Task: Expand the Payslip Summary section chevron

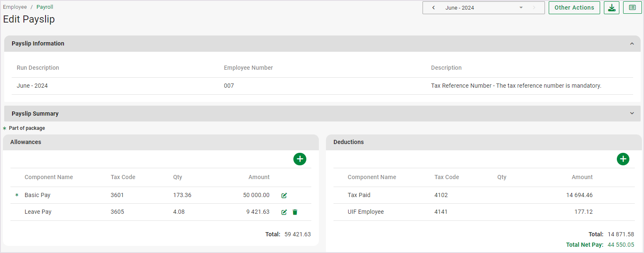Action: point(632,114)
